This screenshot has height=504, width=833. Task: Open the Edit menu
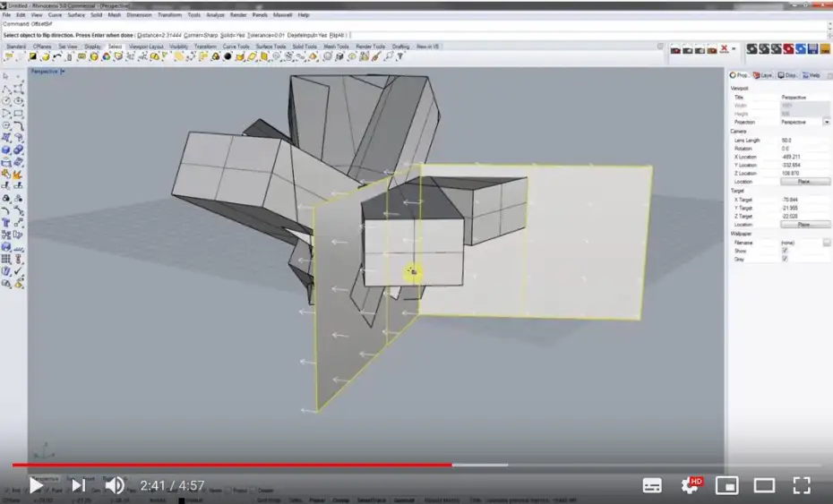point(21,15)
